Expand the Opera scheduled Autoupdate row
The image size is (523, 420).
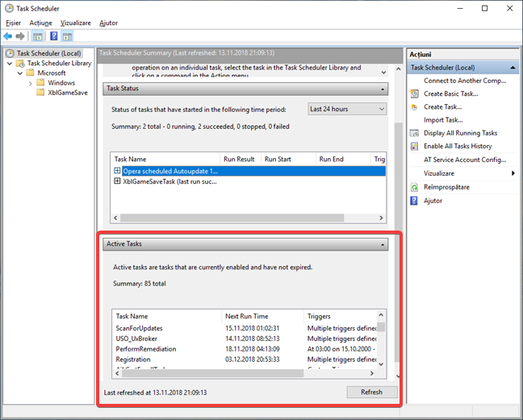(x=117, y=171)
